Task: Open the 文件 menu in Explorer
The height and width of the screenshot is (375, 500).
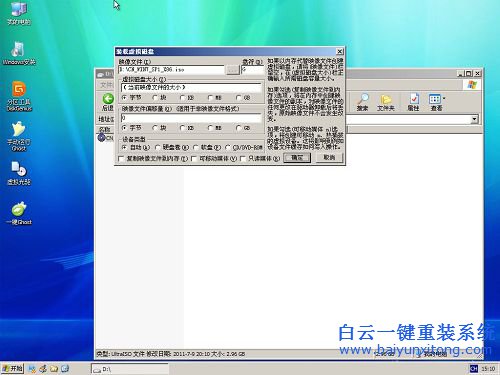Action: tap(106, 85)
